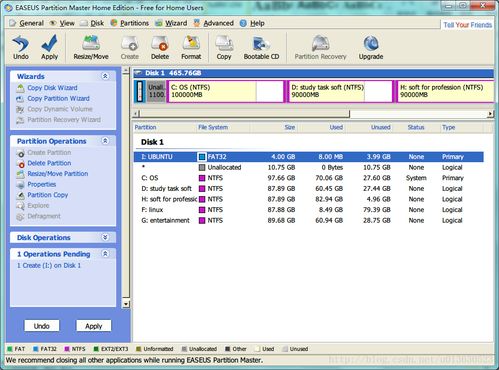Screen dimensions: 499x370
Task: Open the Wizard menu
Action: point(171,23)
